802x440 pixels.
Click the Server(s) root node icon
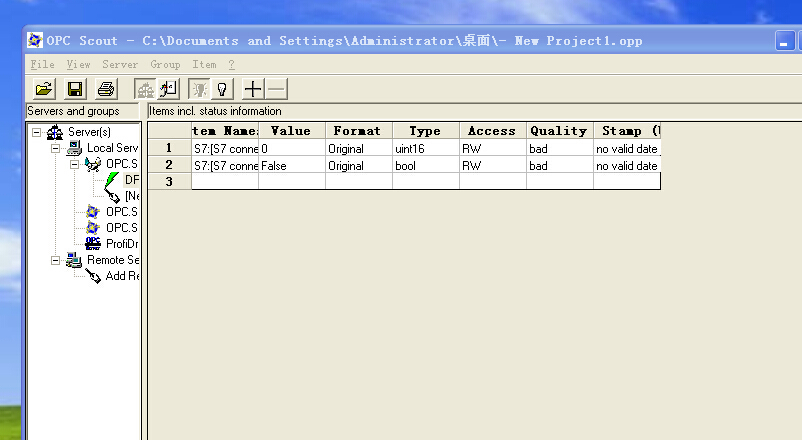[x=55, y=132]
